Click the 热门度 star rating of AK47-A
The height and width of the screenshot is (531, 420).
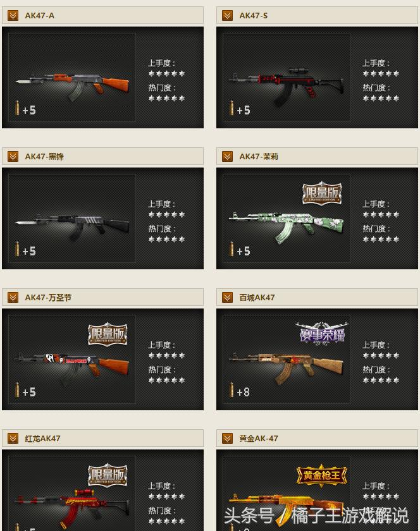click(x=166, y=99)
